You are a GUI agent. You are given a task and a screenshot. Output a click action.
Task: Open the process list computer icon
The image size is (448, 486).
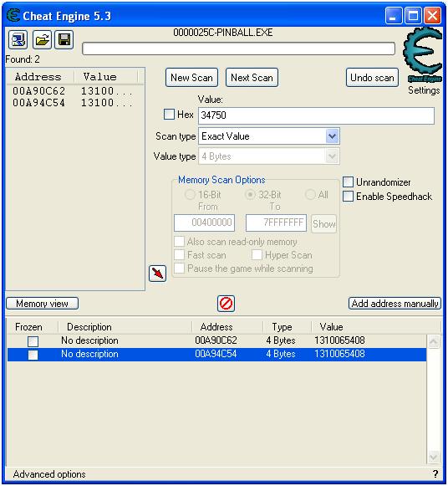pyautogui.click(x=18, y=39)
